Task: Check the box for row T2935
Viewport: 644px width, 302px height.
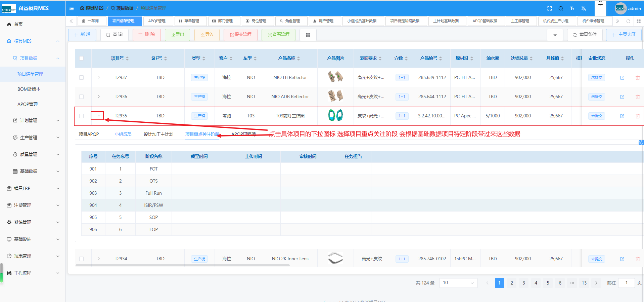Action: tap(81, 116)
